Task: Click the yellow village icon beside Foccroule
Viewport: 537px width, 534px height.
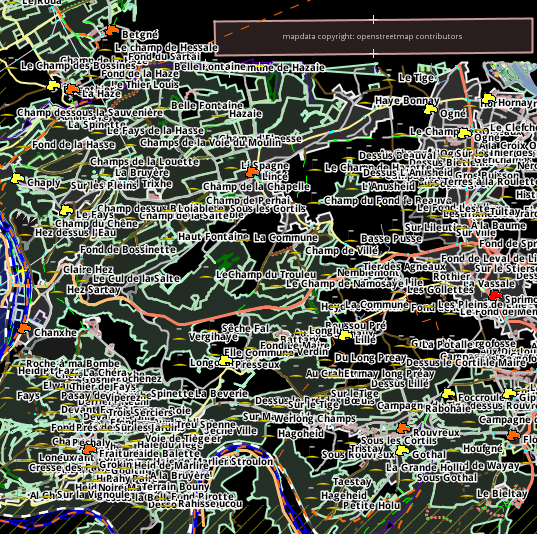Action: (x=448, y=394)
